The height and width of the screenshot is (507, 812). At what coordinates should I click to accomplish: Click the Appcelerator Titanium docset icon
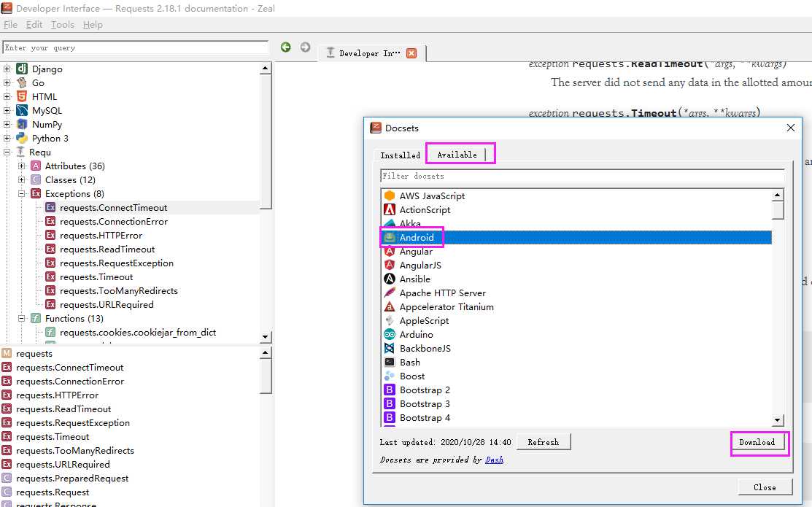tap(390, 306)
